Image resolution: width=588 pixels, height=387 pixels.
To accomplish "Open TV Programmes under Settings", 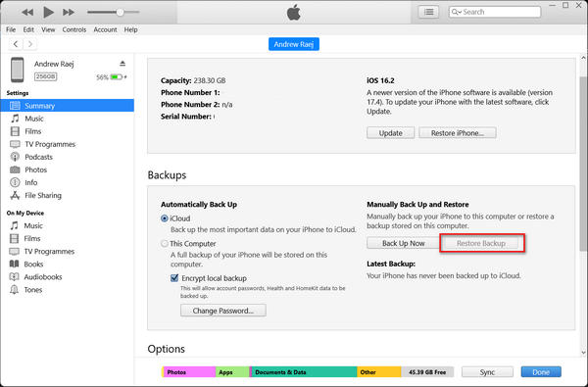I will 50,144.
